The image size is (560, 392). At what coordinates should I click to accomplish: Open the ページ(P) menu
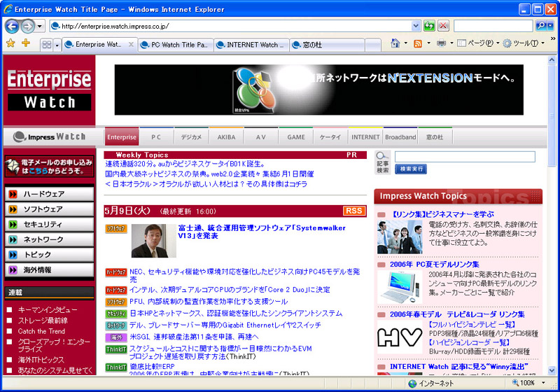click(478, 43)
